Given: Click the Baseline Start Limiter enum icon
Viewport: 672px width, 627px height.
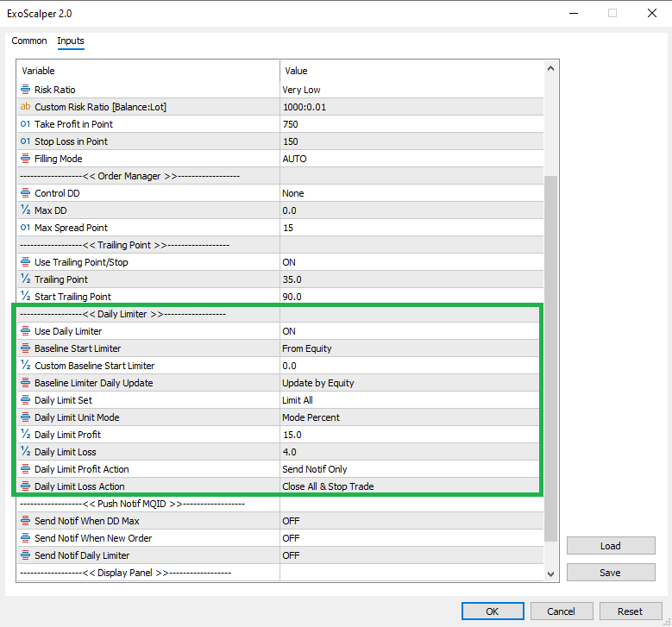Looking at the screenshot, I should 25,348.
